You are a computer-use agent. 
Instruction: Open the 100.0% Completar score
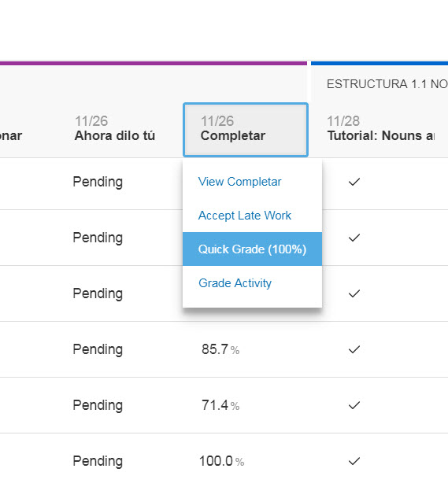(222, 461)
